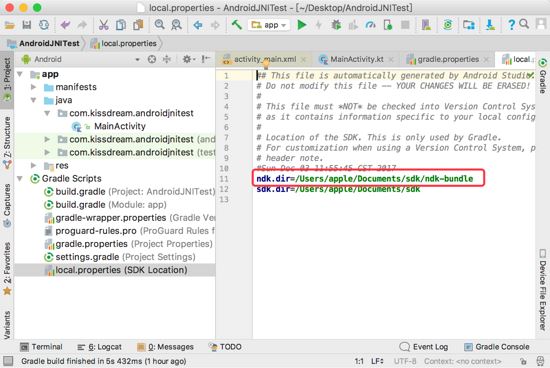Stop the running process square icon
The image size is (550, 368).
click(405, 25)
